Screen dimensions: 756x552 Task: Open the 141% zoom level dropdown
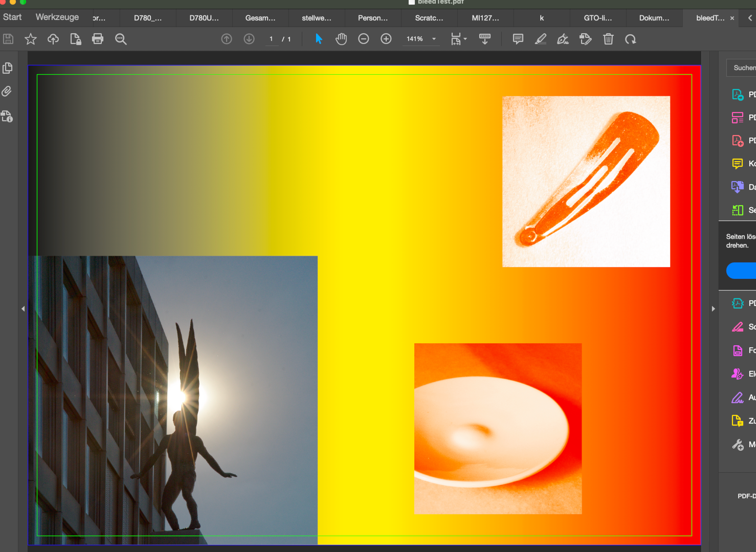[434, 39]
